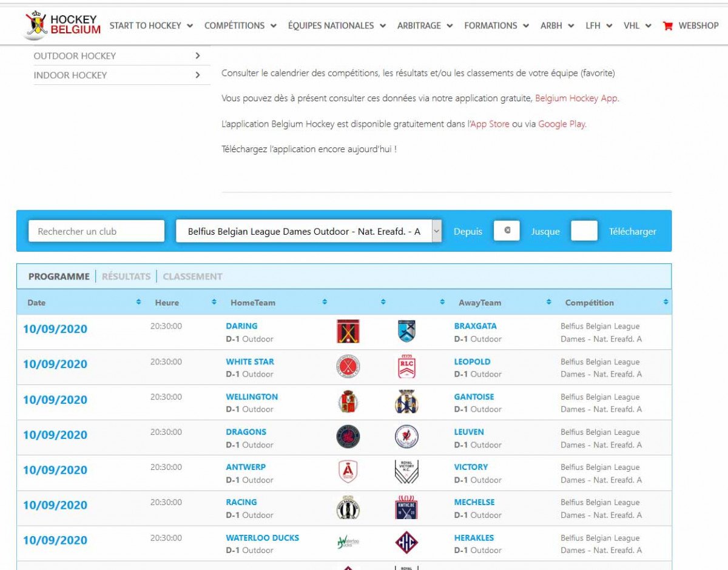Open the WHITE STAR team link
This screenshot has height=570, width=728.
pyautogui.click(x=250, y=361)
